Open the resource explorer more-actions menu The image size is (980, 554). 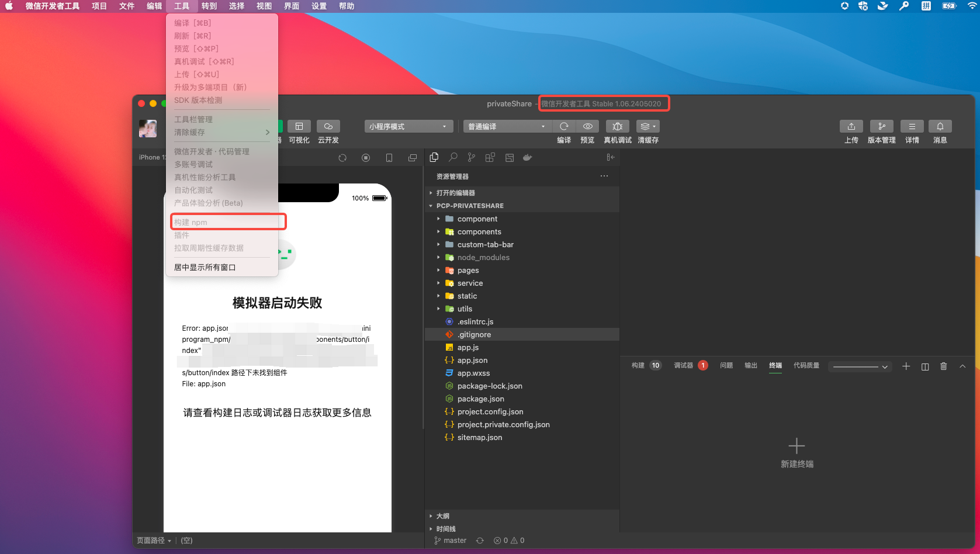(x=604, y=176)
